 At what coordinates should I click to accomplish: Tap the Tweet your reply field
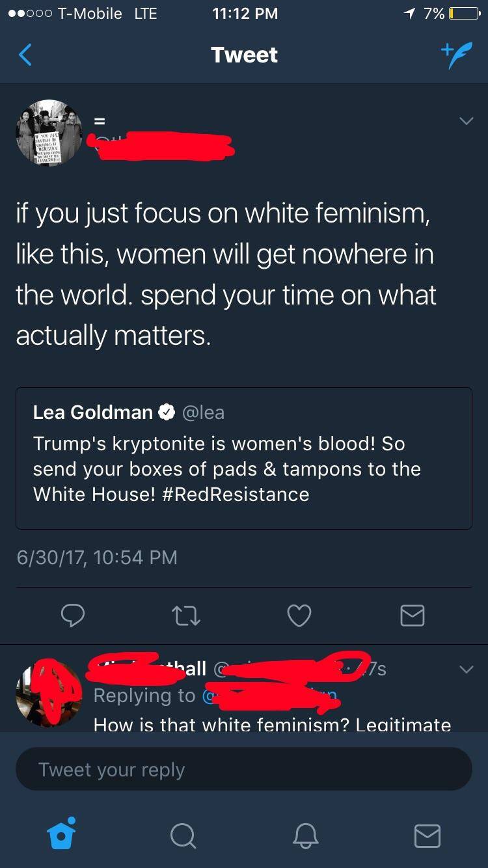tap(244, 768)
